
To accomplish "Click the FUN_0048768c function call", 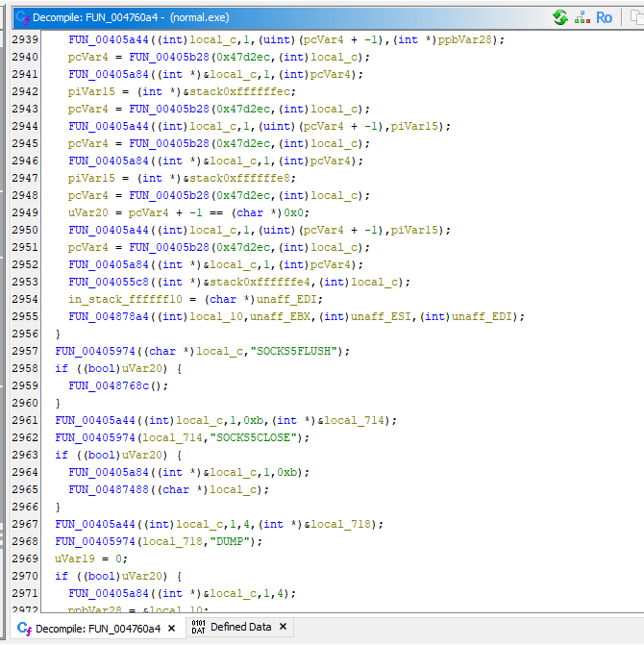I will 110,385.
